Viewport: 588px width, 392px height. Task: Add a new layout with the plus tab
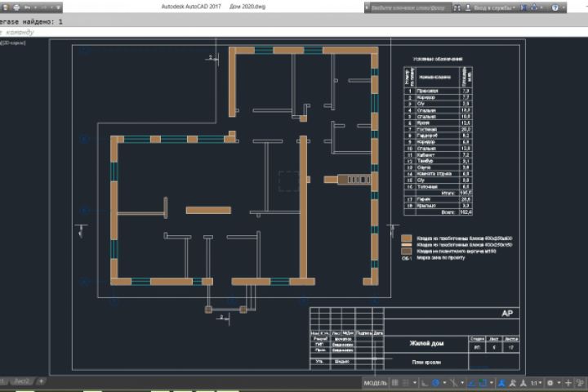(42, 381)
